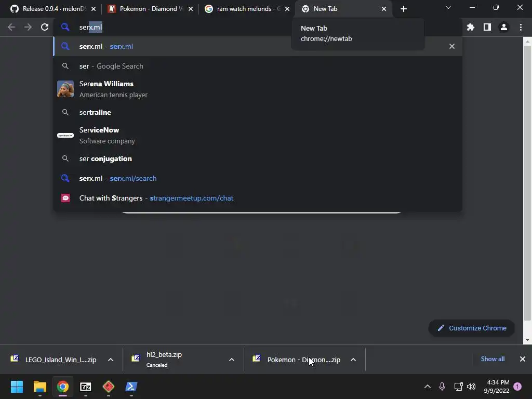Click the search magnifier in address bar
532x399 pixels.
65,27
